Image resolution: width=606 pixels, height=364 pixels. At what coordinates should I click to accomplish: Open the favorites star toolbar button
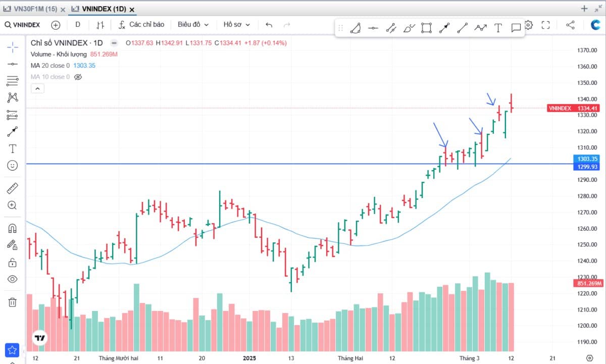point(12,350)
